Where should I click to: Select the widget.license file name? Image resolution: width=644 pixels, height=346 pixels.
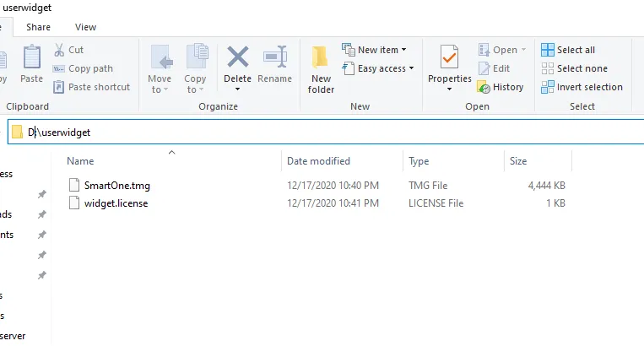116,203
